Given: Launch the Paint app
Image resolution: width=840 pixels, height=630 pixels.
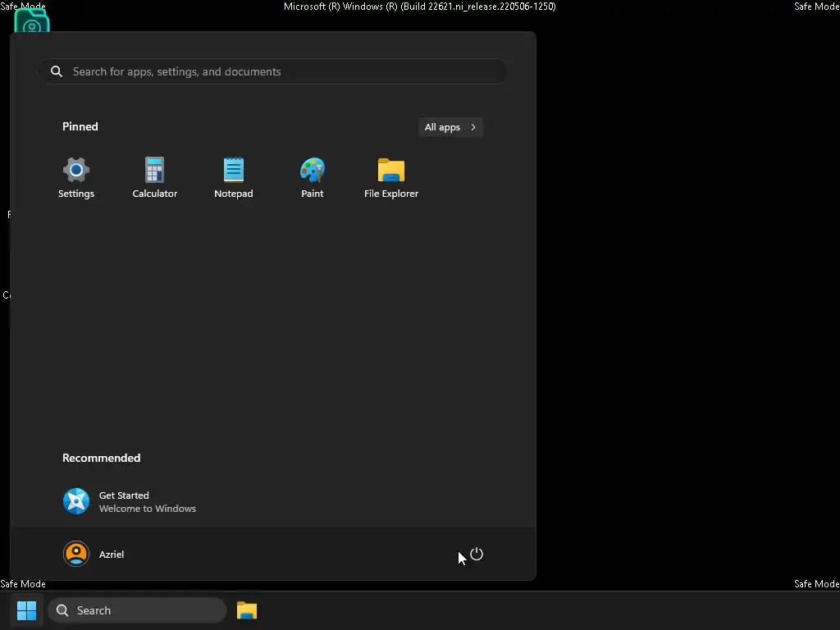Looking at the screenshot, I should (313, 178).
